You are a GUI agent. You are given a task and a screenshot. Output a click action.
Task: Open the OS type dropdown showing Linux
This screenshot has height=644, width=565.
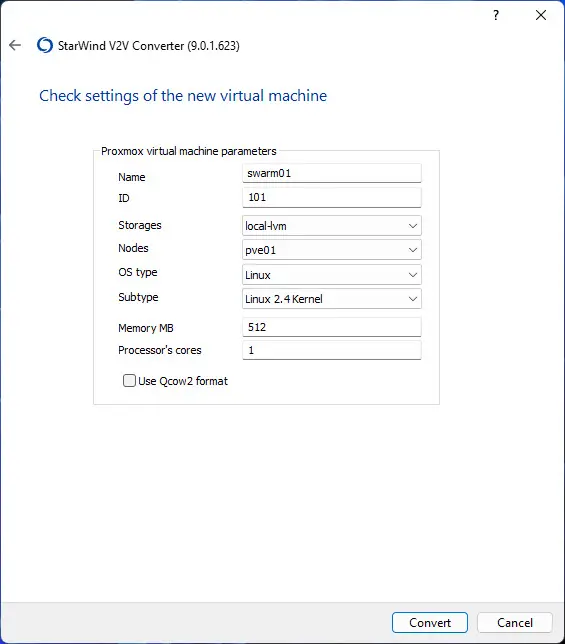(332, 275)
